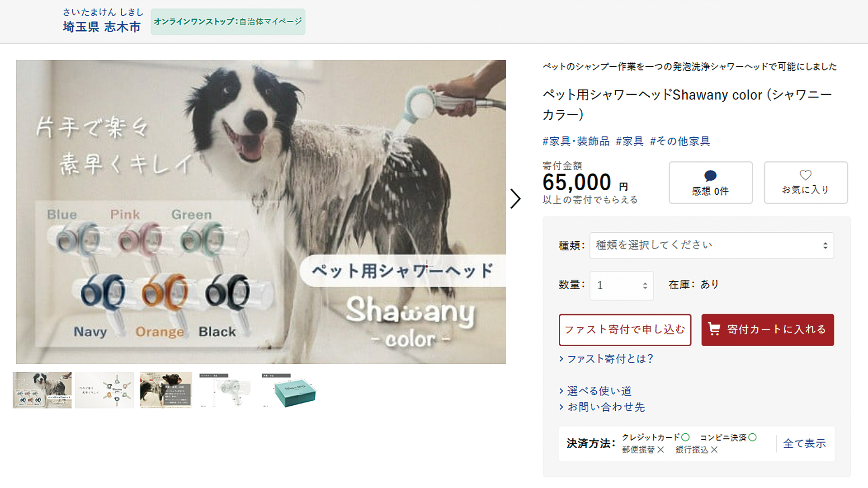
Task: Open the ファスト寄付とは? link
Action: [606, 359]
